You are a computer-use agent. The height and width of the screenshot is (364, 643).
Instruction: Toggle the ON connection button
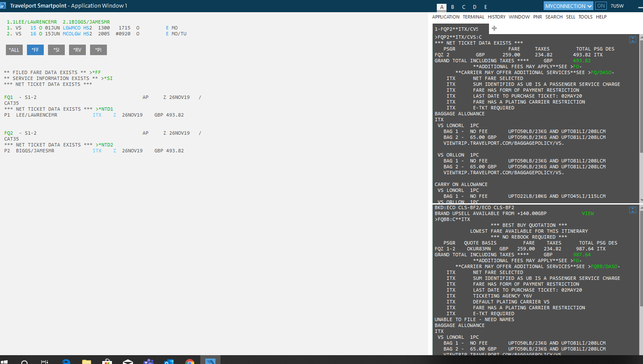[x=601, y=6]
